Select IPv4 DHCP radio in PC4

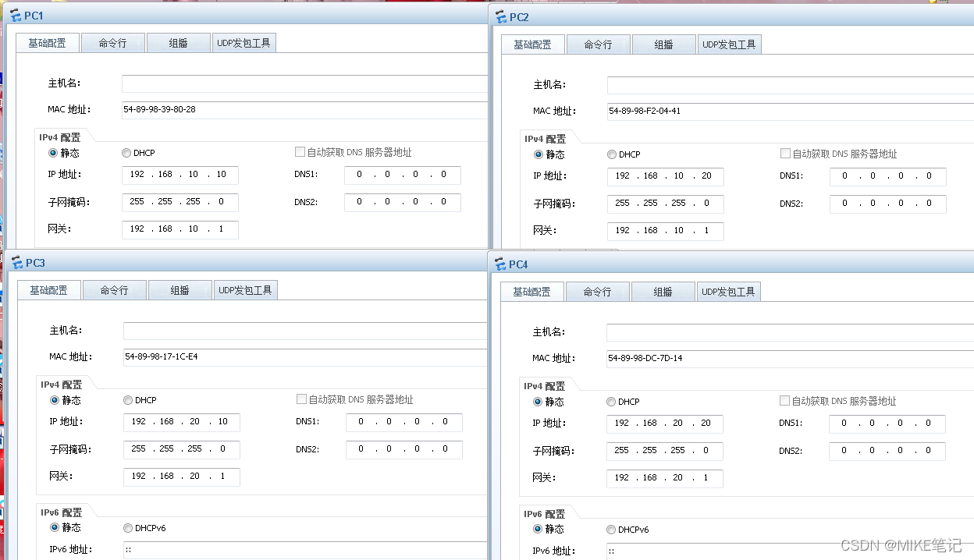tap(611, 402)
